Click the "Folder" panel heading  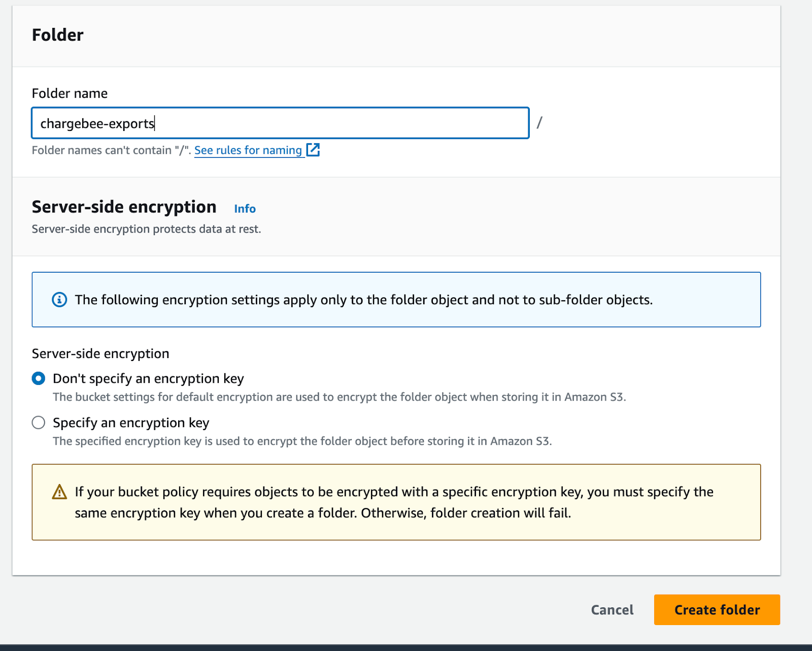(58, 35)
